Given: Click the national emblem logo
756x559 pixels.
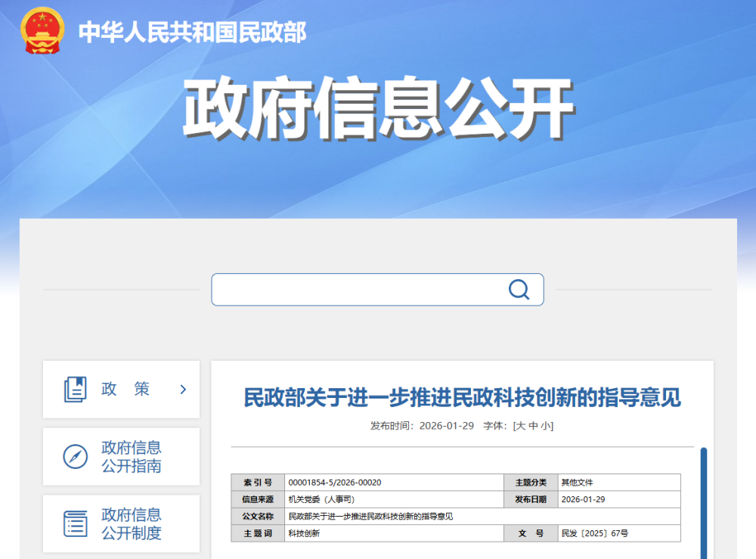Looking at the screenshot, I should coord(41,31).
